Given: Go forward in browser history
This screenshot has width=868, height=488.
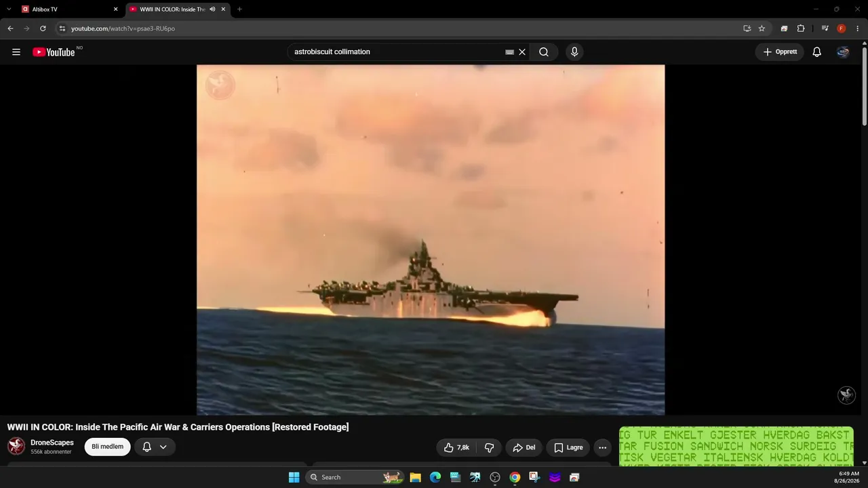Looking at the screenshot, I should tap(26, 28).
